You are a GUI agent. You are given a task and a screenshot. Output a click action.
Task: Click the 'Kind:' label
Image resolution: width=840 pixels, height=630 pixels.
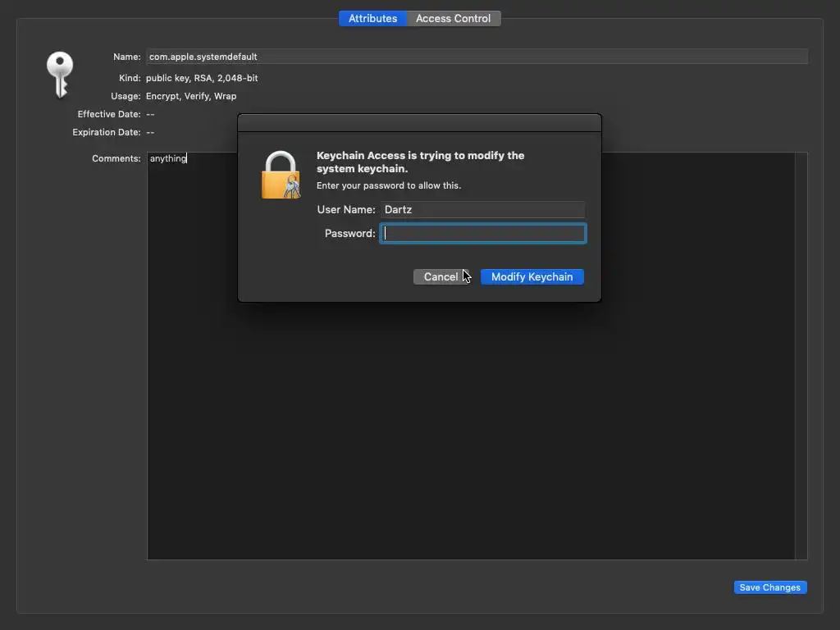130,78
